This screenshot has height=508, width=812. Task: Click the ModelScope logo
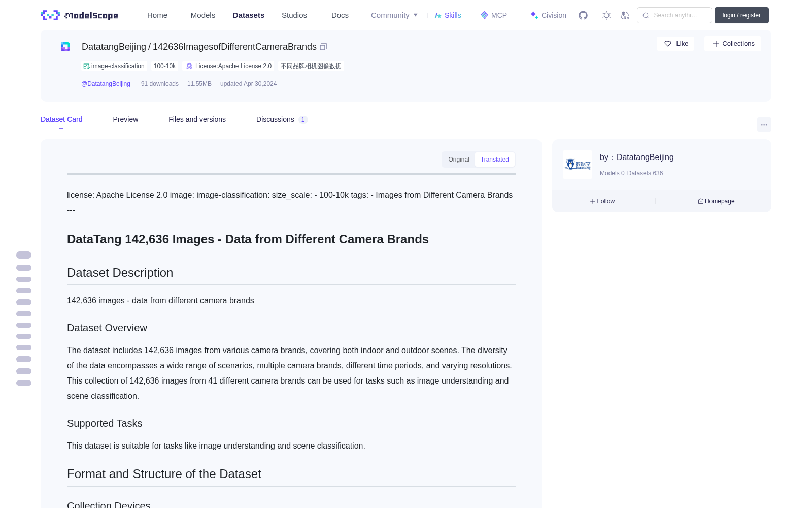(x=80, y=15)
